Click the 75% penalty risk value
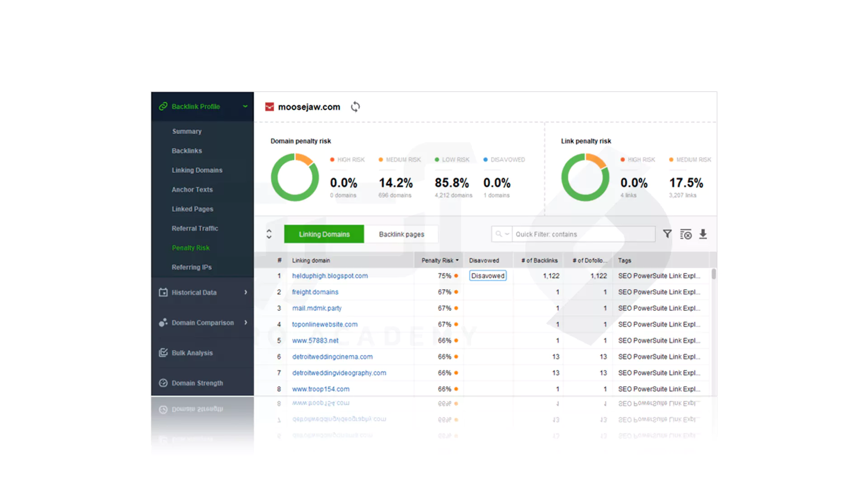Image resolution: width=868 pixels, height=488 pixels. 444,276
